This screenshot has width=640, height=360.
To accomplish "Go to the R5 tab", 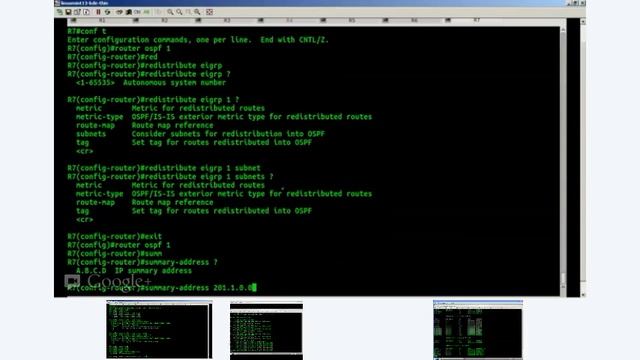I will point(352,20).
